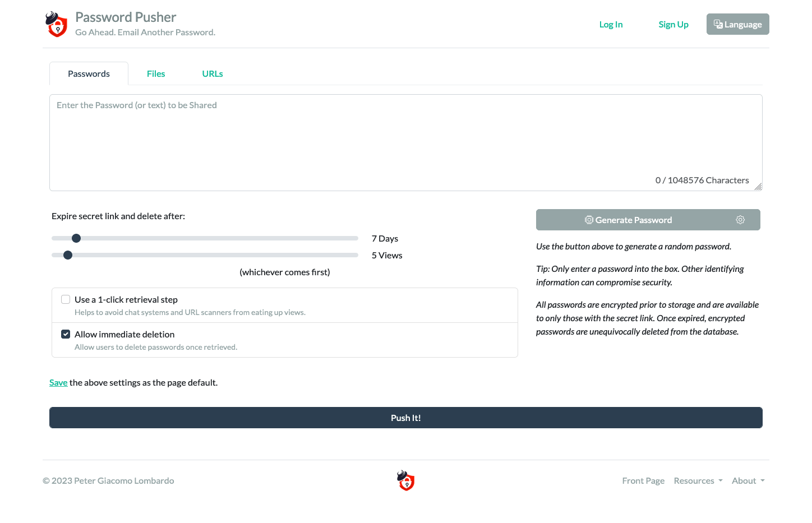Disable the Allow immediate deletion option
The image size is (812, 523).
66,334
